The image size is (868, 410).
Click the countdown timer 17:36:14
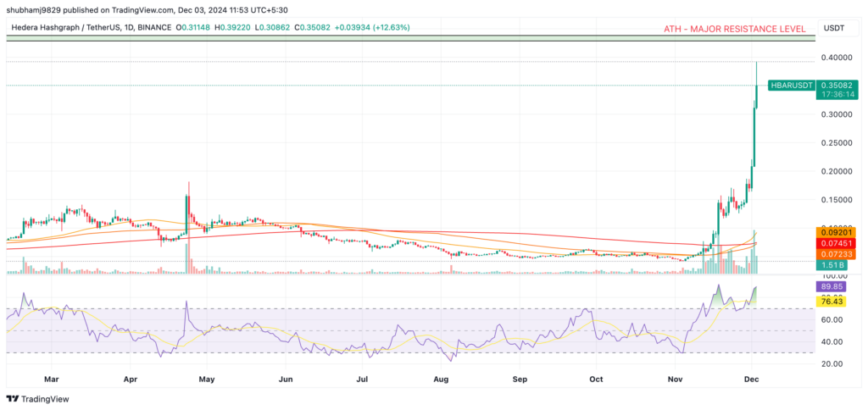pyautogui.click(x=837, y=95)
